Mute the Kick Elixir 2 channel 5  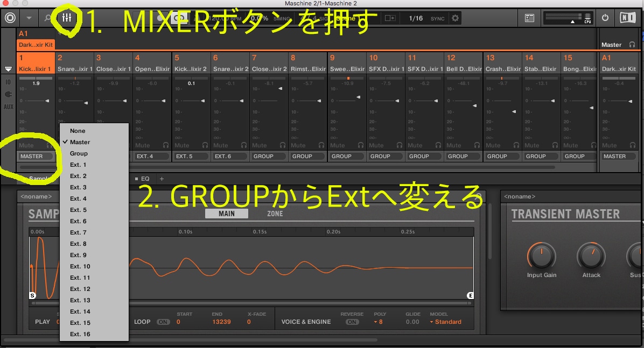181,145
